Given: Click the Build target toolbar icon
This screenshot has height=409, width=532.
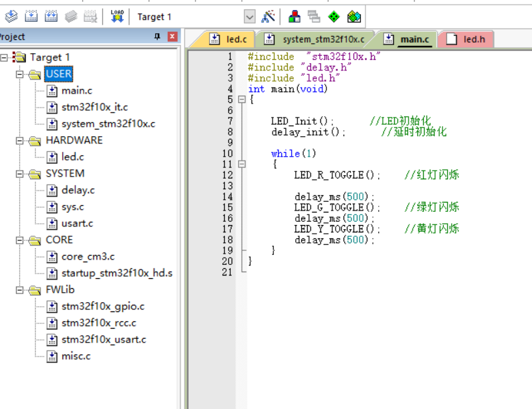Looking at the screenshot, I should (x=31, y=17).
